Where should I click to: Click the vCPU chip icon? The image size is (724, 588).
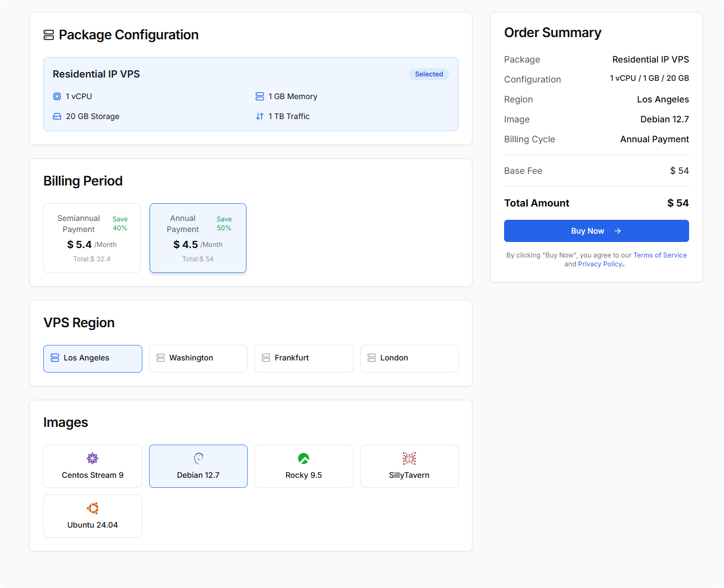(57, 96)
